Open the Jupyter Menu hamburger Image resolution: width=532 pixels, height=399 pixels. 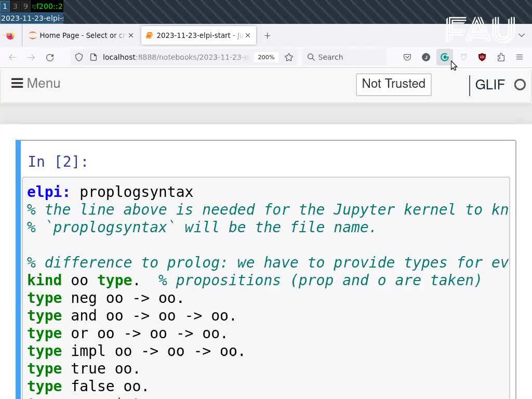[x=35, y=84]
